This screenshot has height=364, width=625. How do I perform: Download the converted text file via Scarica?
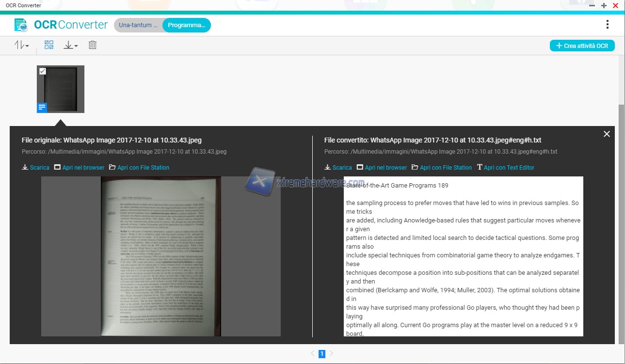click(338, 168)
